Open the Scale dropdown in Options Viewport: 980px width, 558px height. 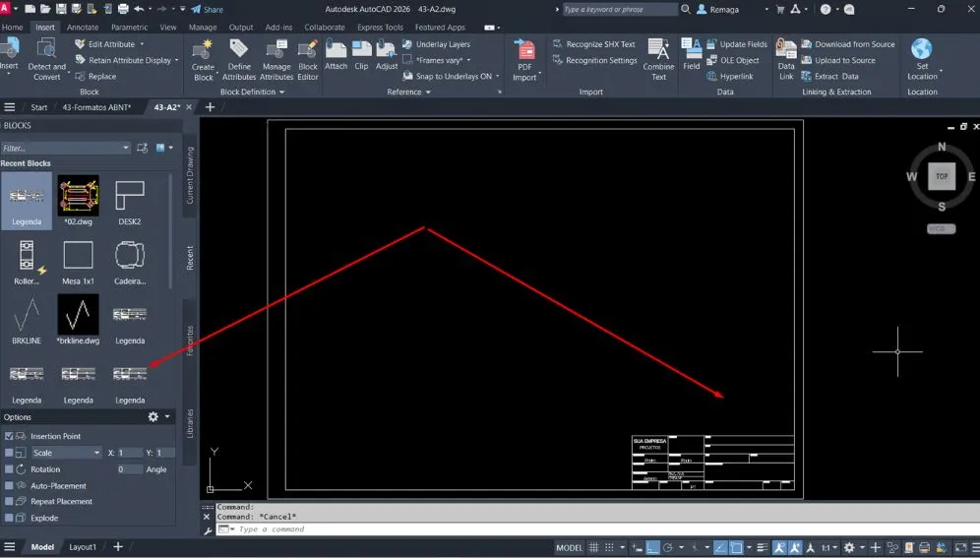(66, 453)
